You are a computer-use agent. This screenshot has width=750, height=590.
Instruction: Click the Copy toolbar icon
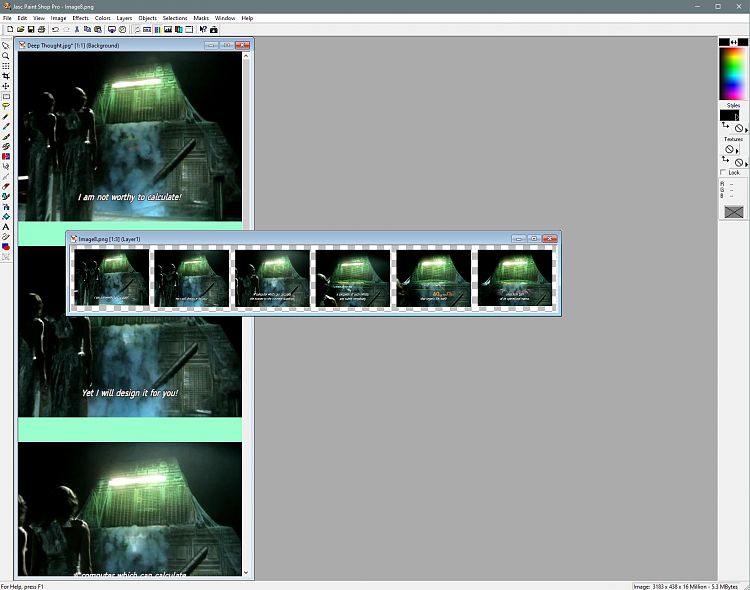pyautogui.click(x=87, y=30)
